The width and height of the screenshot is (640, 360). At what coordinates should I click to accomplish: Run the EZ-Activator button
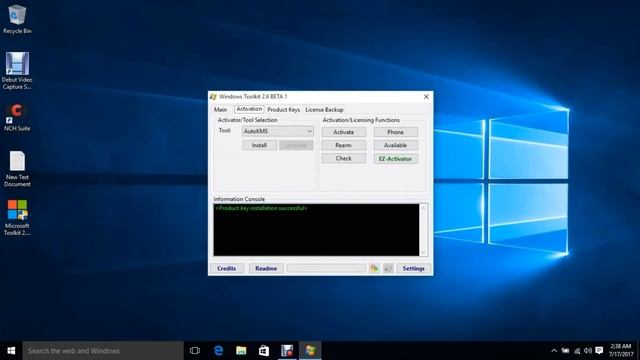click(x=396, y=159)
